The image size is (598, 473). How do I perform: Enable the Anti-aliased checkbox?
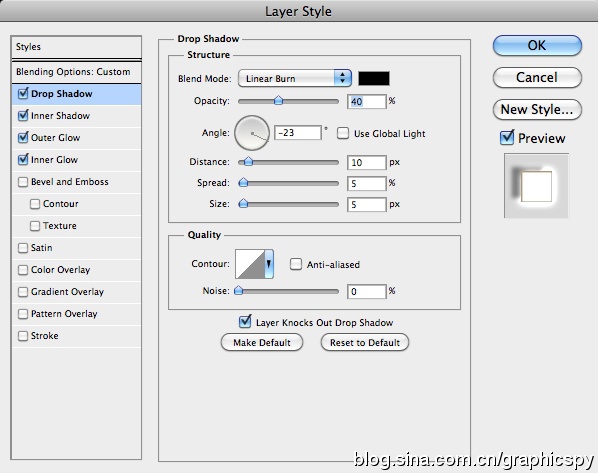pos(296,264)
